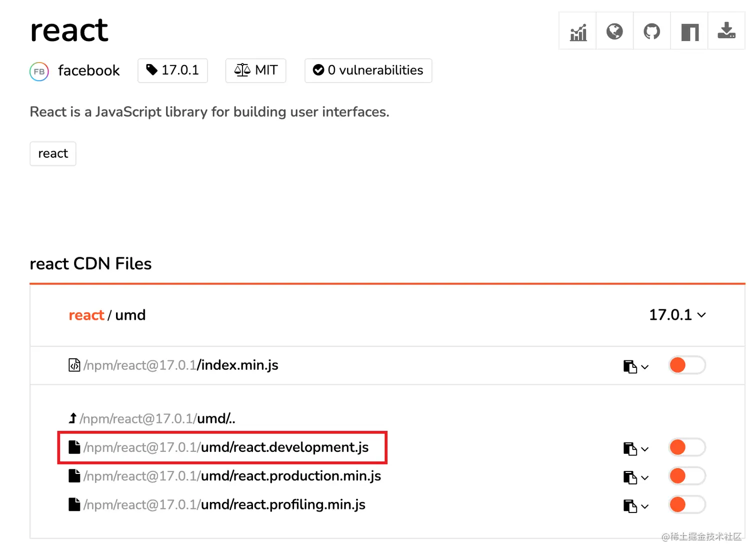Click the MIT license badge
This screenshot has height=556, width=756.
pyautogui.click(x=255, y=71)
